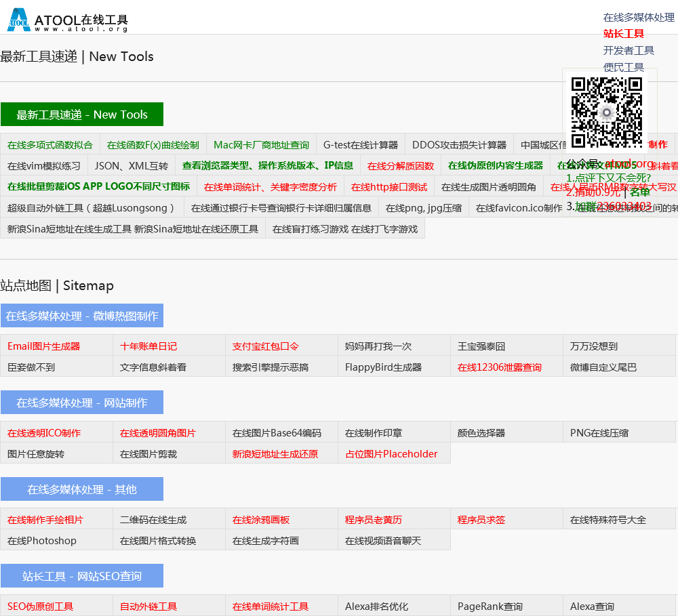Click the QR code image
This screenshot has height=616, width=678.
click(607, 112)
